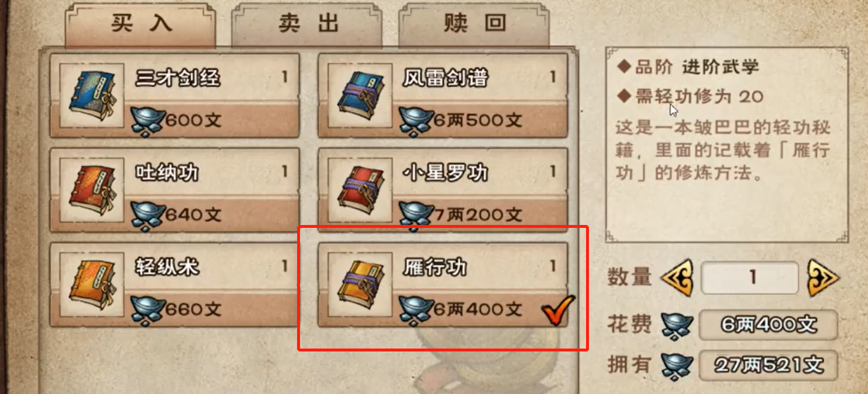Decrease quantity with left arrow
The width and height of the screenshot is (868, 394).
(x=676, y=277)
